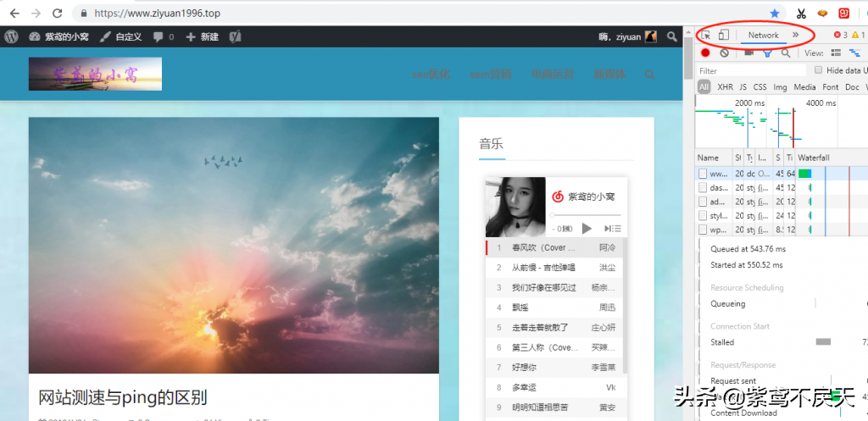Open the 紫鸢的小窝 dashboard link

click(58, 37)
